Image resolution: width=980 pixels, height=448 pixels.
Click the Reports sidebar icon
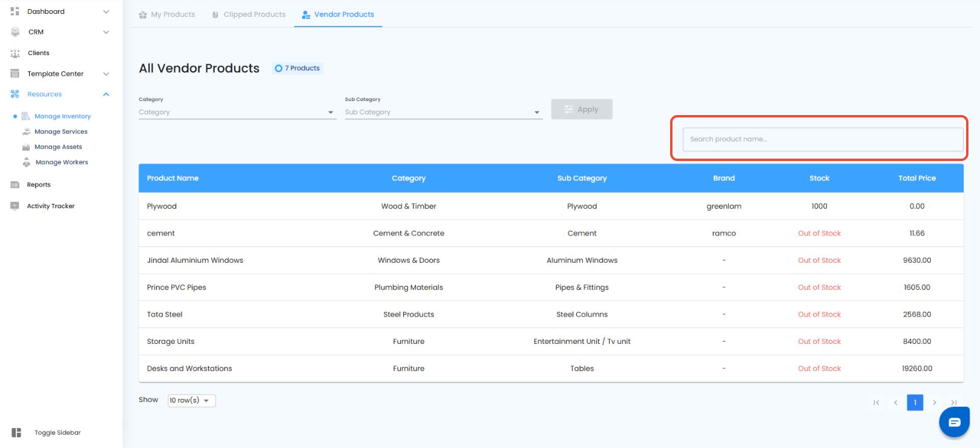(15, 185)
